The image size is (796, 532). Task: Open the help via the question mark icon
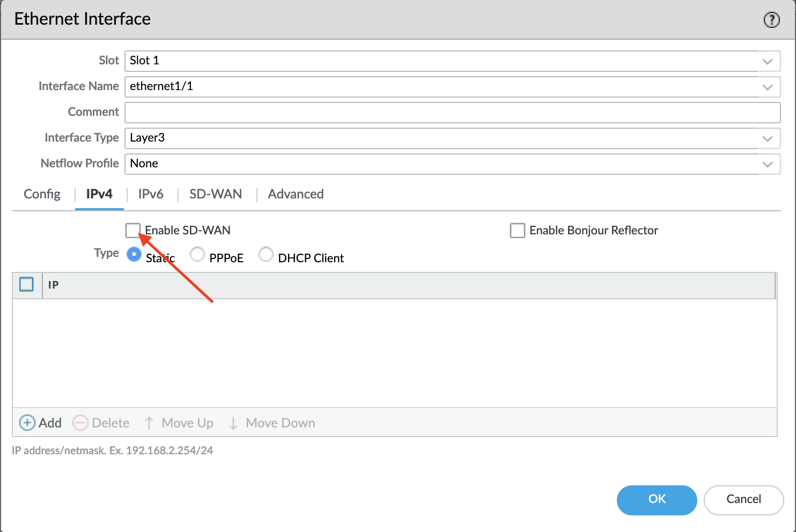point(771,19)
